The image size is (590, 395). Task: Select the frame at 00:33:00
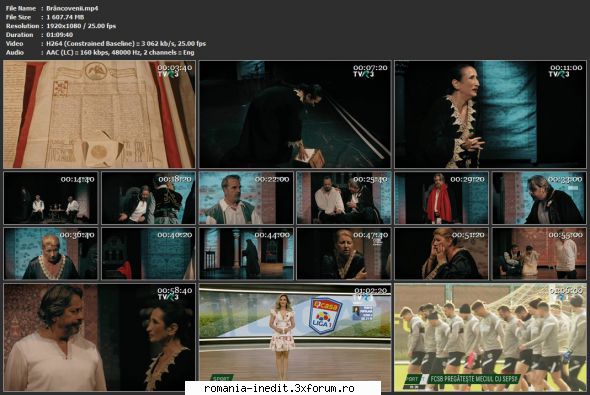click(539, 198)
